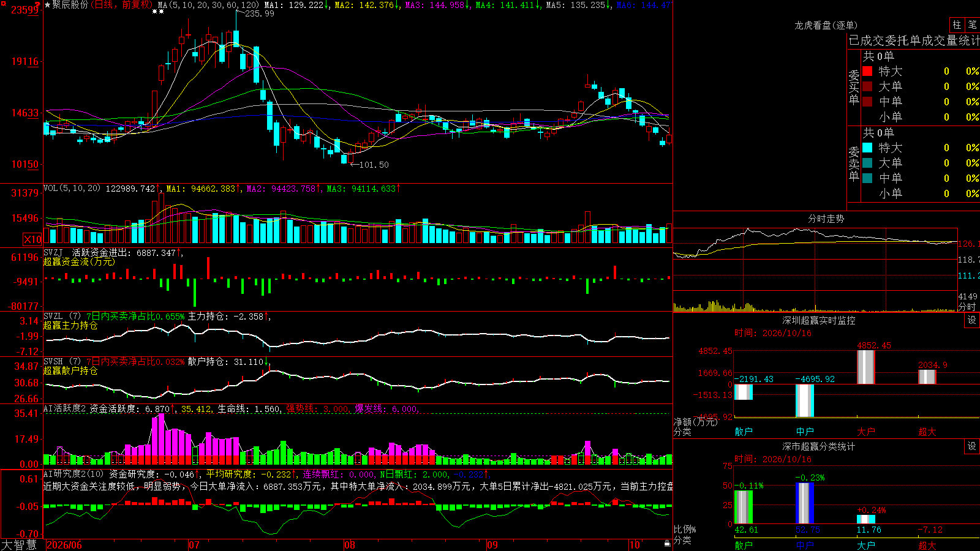Click the SVZJ indicator name
The width and height of the screenshot is (980, 551).
coord(53,252)
